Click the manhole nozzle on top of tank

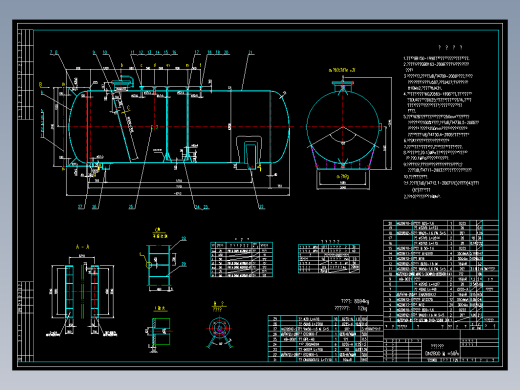point(122,83)
